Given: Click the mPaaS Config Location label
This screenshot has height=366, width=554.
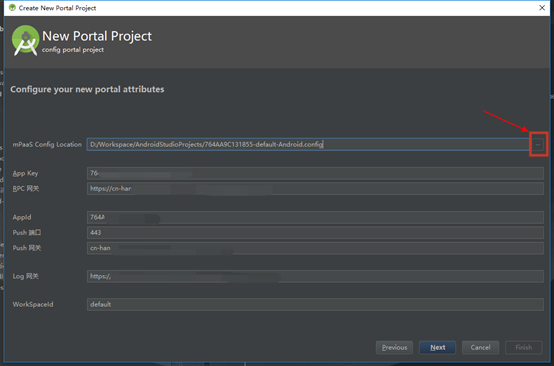Looking at the screenshot, I should pyautogui.click(x=47, y=144).
